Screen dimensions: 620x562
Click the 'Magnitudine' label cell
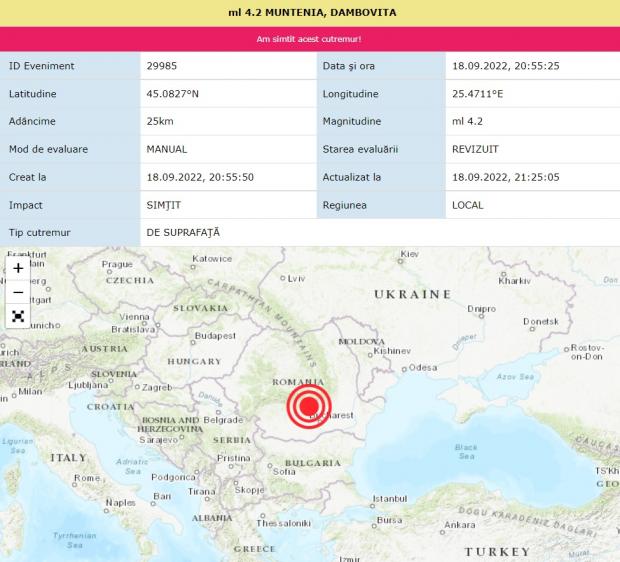point(381,121)
